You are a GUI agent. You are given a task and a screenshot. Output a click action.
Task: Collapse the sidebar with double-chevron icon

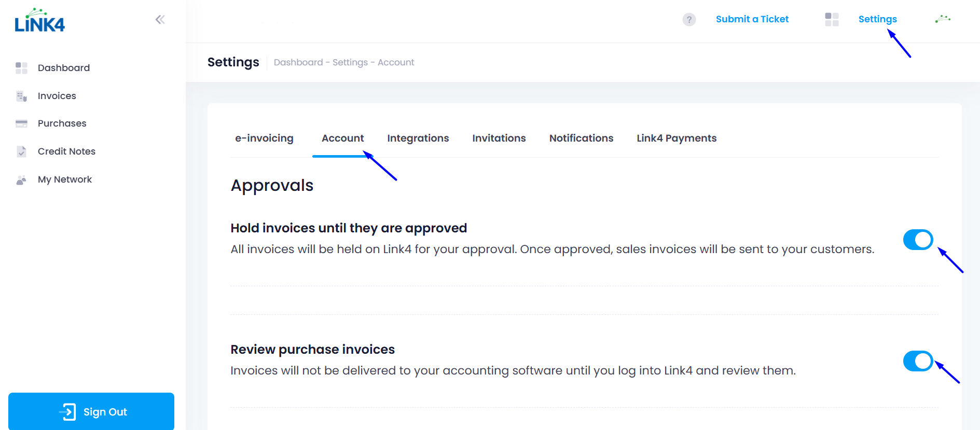coord(160,20)
